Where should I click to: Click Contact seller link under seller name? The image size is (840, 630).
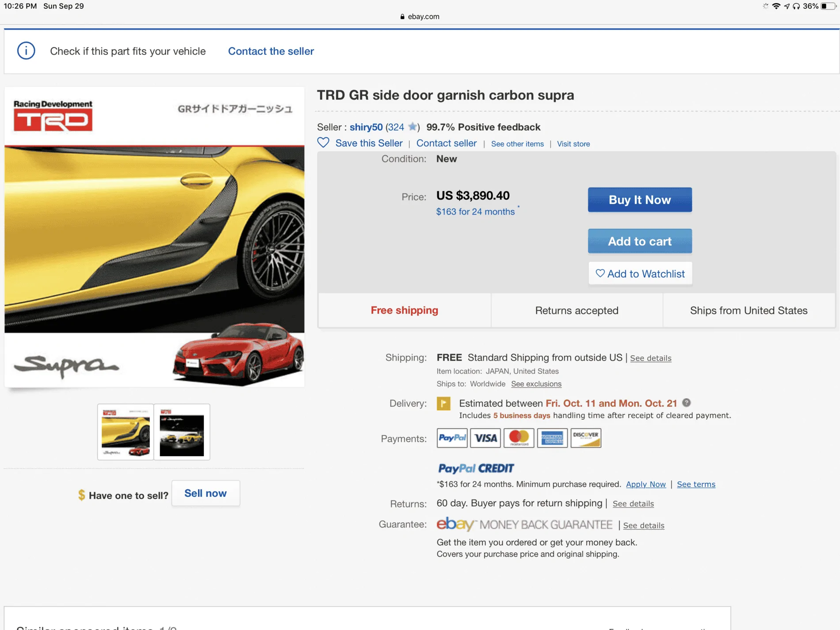(x=447, y=143)
